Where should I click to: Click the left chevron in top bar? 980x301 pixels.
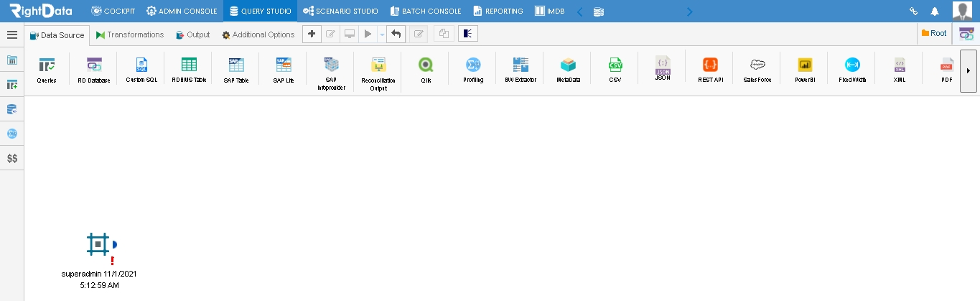[x=580, y=11]
